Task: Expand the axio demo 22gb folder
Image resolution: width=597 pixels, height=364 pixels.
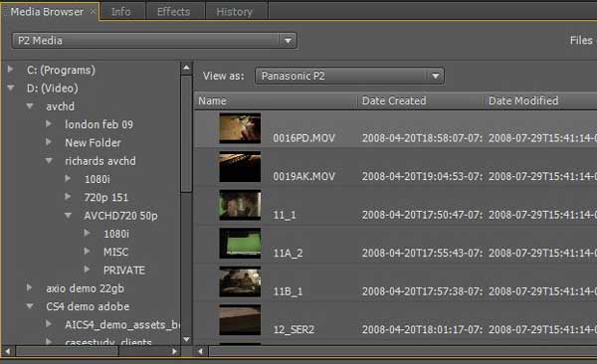Action: coord(30,287)
